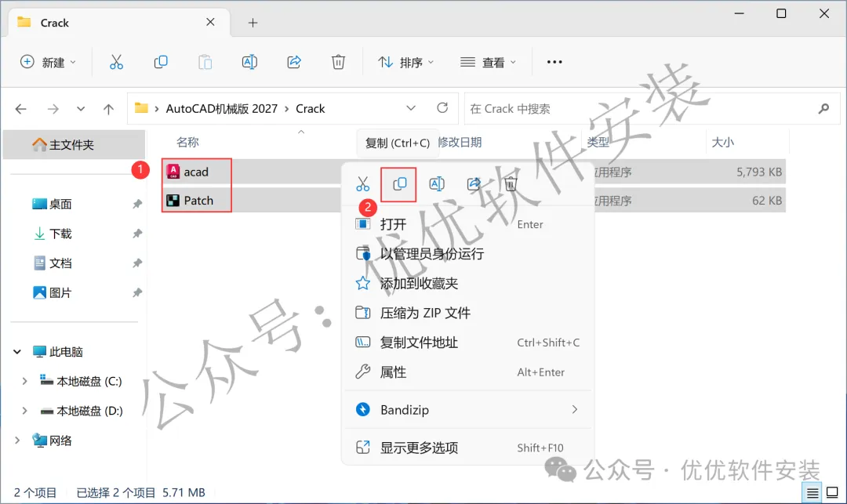The image size is (847, 504).
Task: Open the Bandizip menu entry
Action: (468, 410)
